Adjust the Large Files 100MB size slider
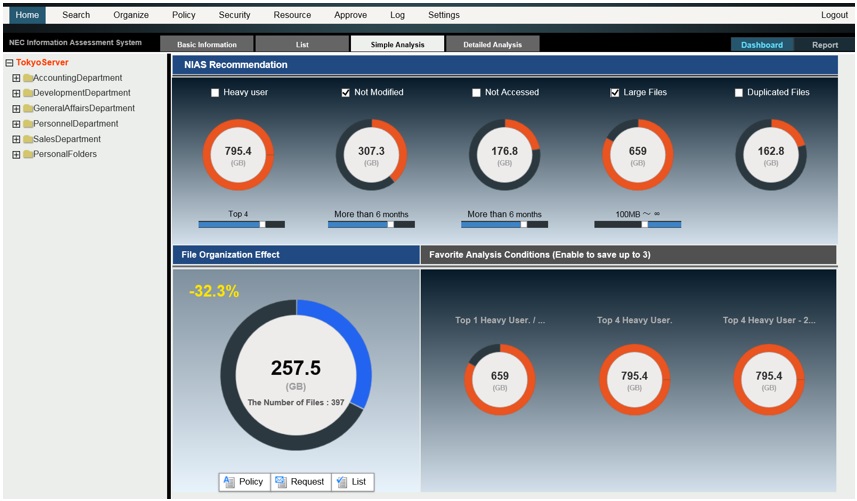This screenshot has width=857, height=501. 638,225
